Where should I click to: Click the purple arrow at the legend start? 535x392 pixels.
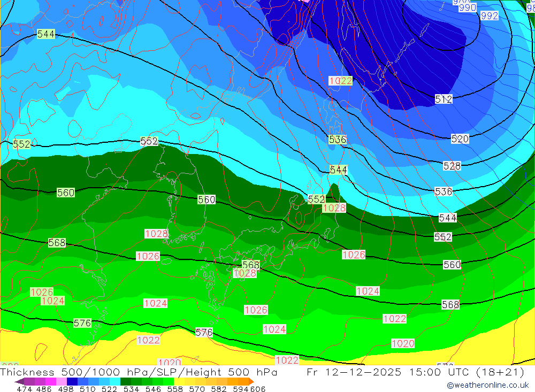[x=19, y=381]
